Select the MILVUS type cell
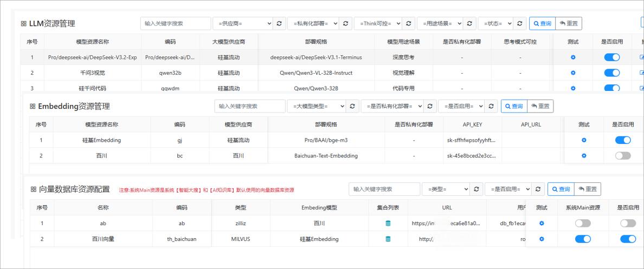644x269 pixels. coord(240,239)
